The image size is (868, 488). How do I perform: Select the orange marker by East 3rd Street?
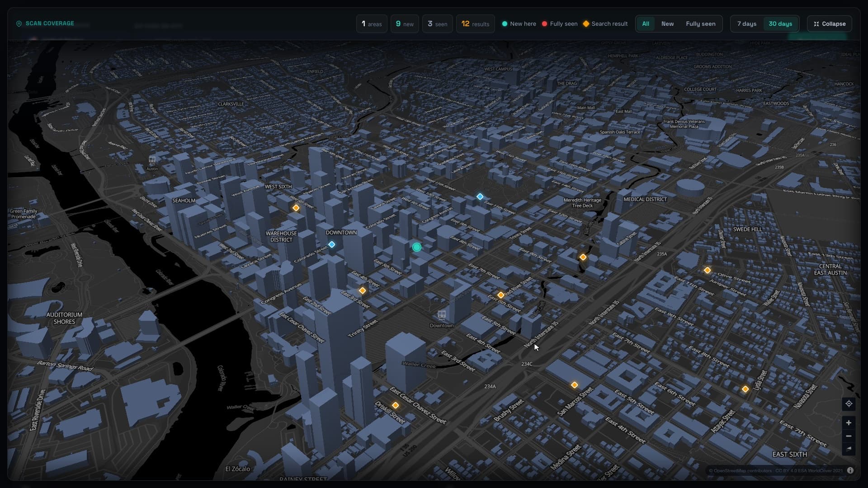click(363, 291)
